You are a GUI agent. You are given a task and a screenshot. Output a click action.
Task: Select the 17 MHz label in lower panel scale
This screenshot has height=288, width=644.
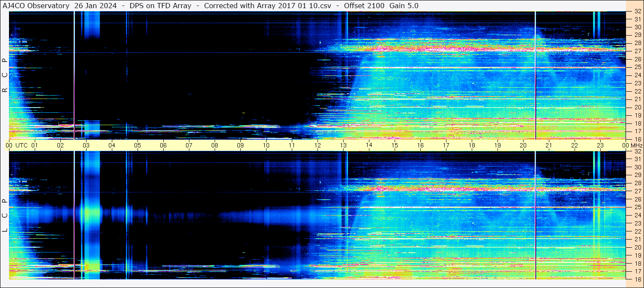point(637,271)
